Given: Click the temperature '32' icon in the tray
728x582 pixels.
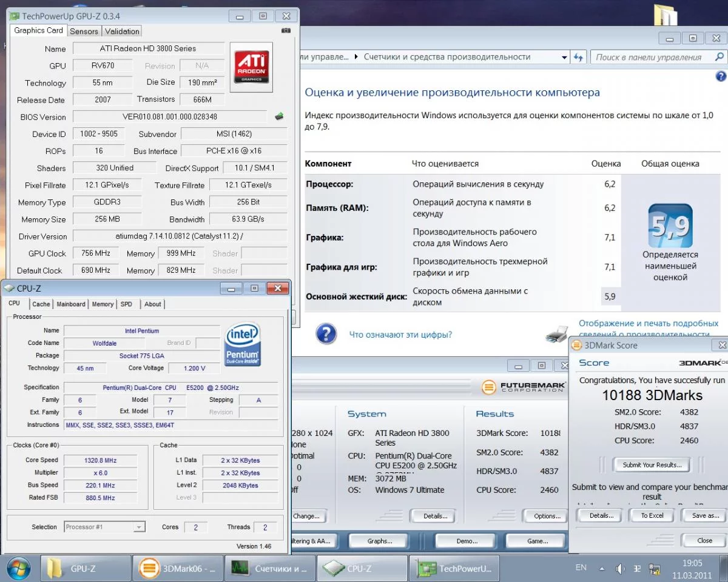Looking at the screenshot, I should (638, 569).
